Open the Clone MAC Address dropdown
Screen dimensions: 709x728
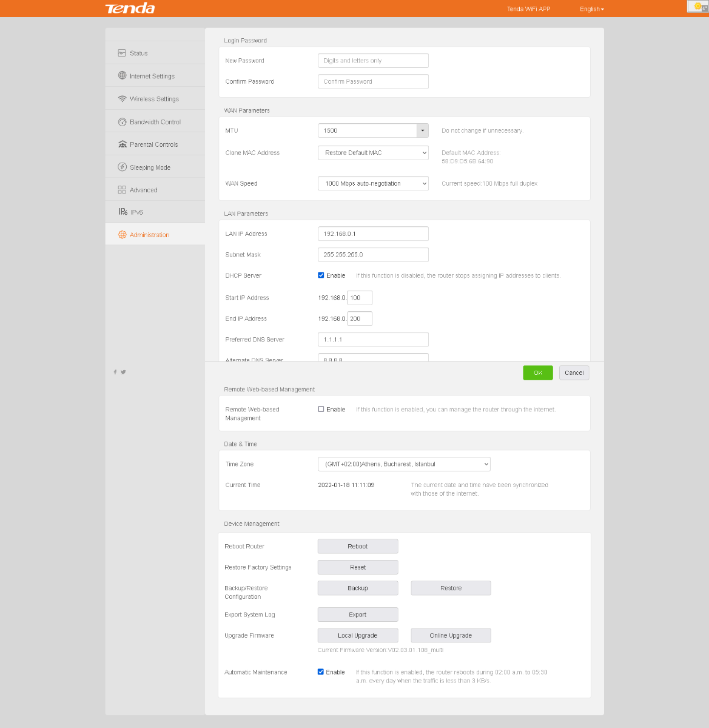373,153
